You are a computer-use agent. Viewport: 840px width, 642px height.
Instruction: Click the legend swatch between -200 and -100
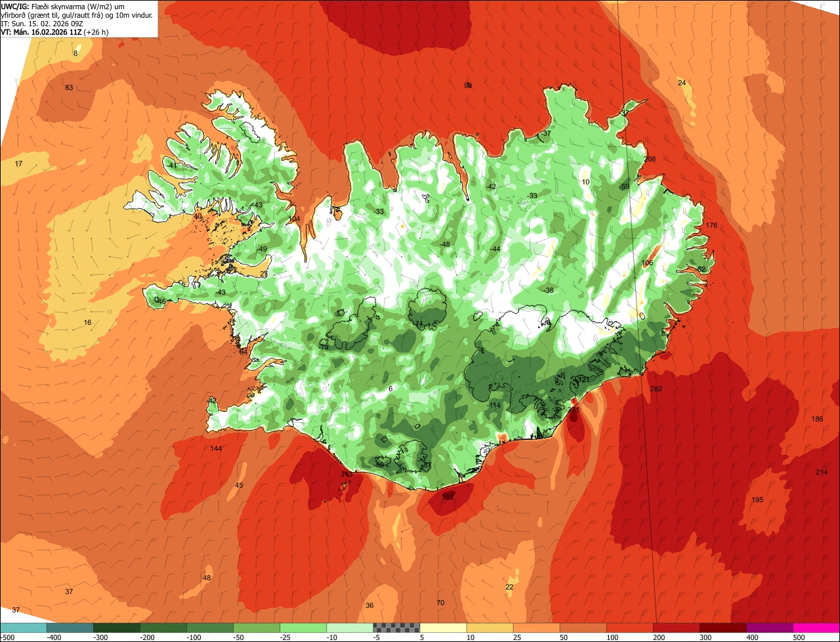click(x=163, y=628)
